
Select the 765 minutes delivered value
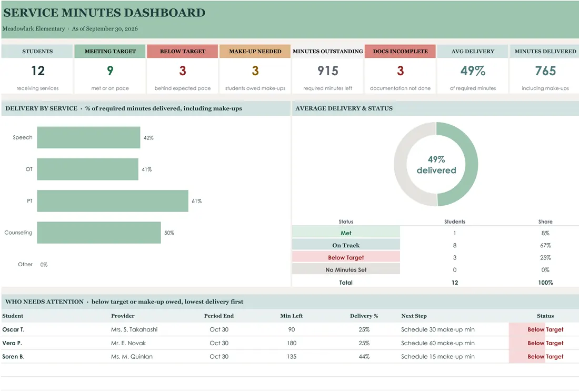545,71
